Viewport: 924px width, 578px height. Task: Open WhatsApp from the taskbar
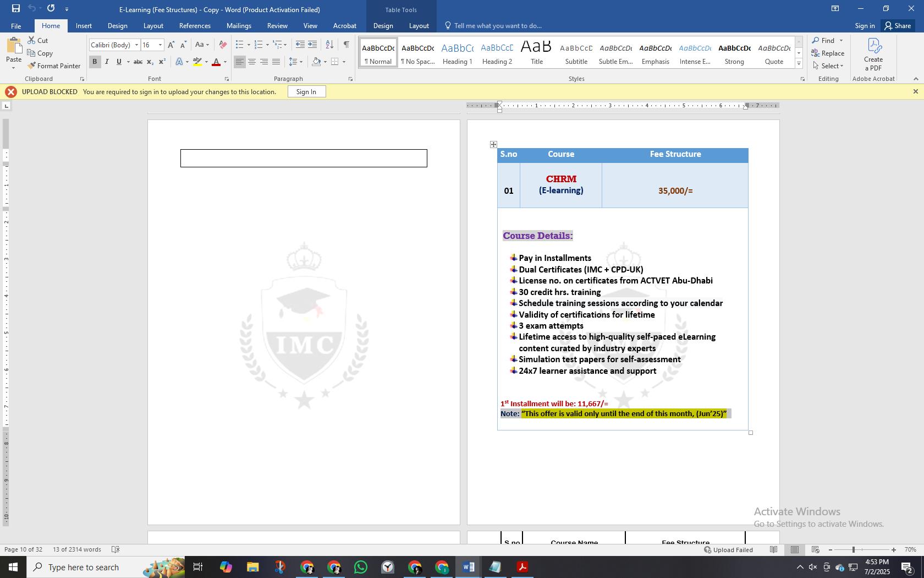360,567
